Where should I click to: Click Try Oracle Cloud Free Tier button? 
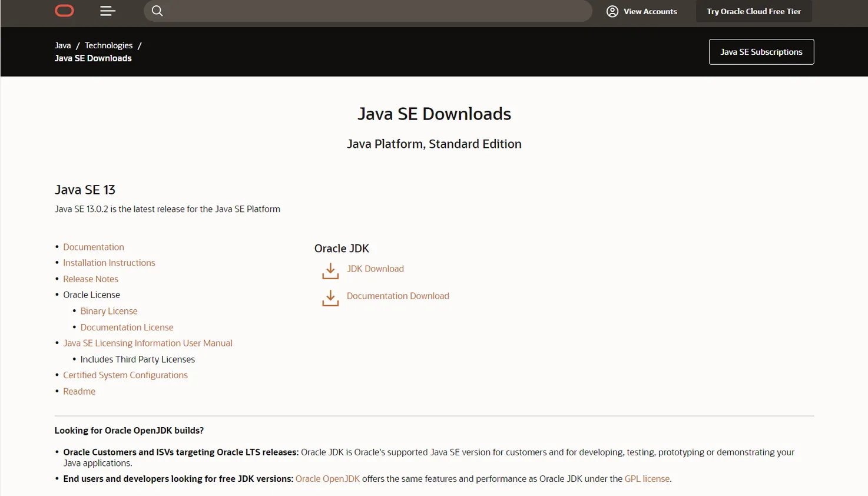coord(754,11)
